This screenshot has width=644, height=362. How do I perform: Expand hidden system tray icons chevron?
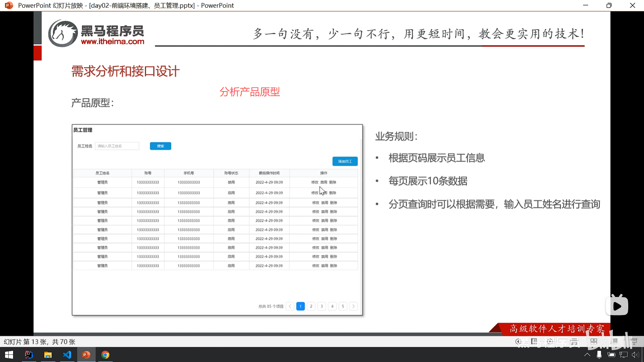click(x=587, y=355)
